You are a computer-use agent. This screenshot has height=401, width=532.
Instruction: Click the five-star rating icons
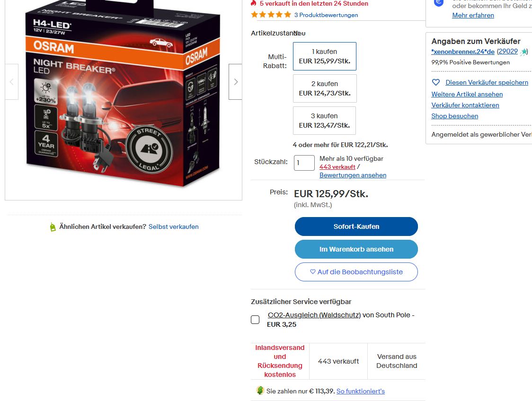pos(271,15)
